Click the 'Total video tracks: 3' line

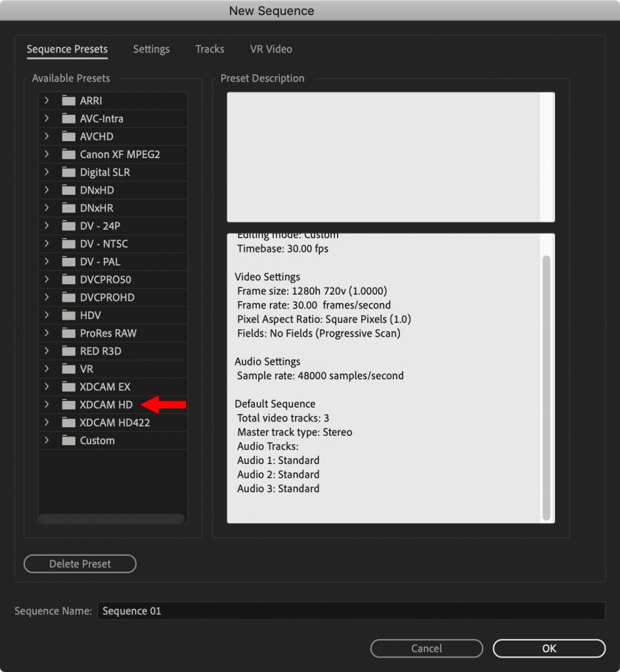[x=283, y=418]
